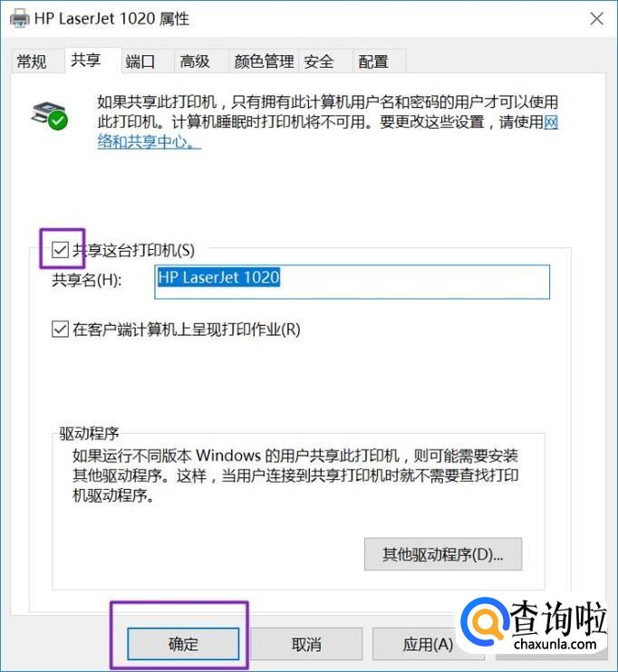The image size is (618, 672).
Task: Go to the 高级 tab
Action: coord(195,62)
